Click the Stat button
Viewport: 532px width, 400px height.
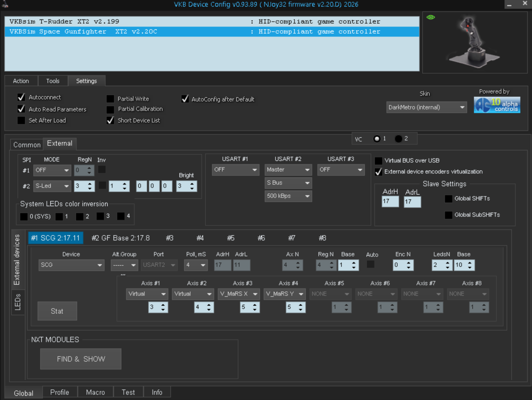tap(57, 311)
